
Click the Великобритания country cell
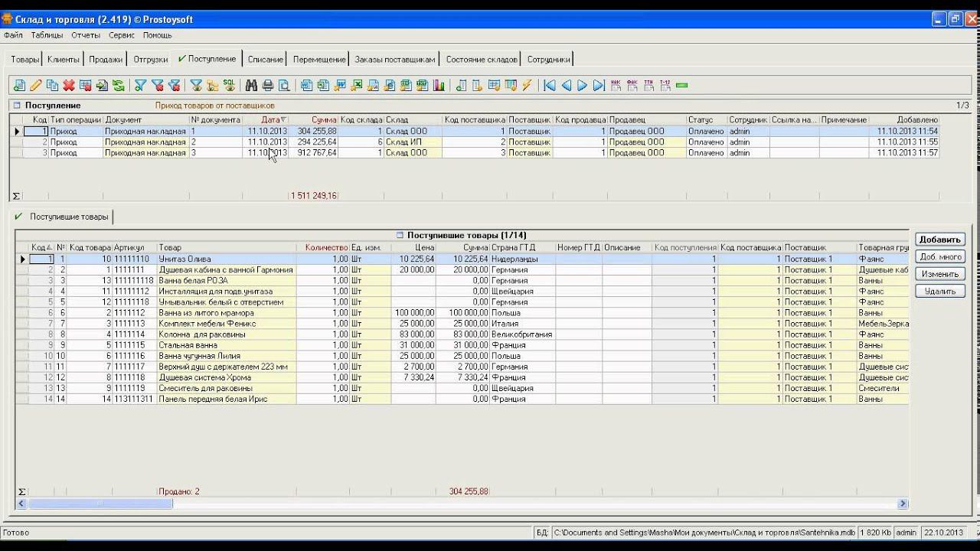[523, 334]
